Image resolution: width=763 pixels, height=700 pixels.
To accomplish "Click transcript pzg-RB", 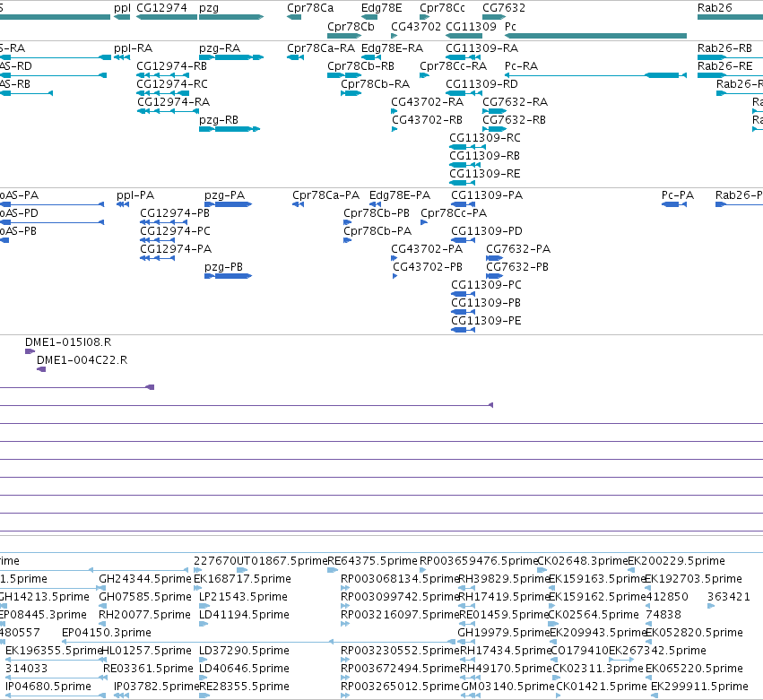I will click(230, 129).
